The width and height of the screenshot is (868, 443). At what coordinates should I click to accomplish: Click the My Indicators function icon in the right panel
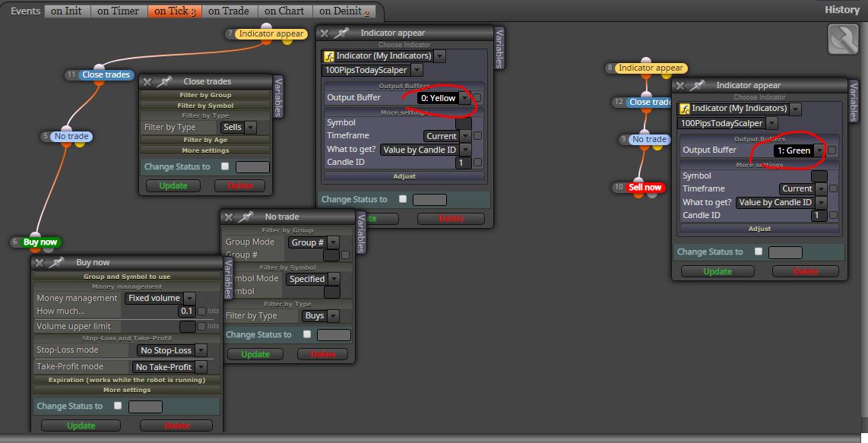(685, 109)
